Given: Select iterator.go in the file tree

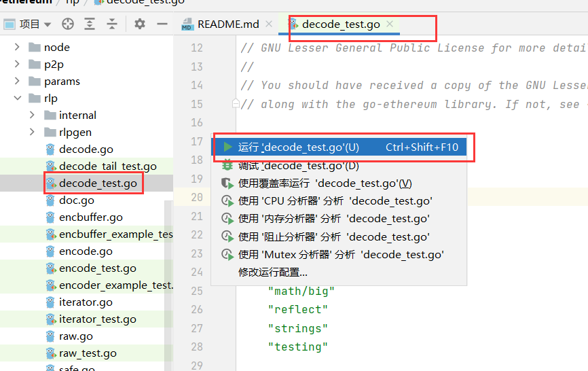Looking at the screenshot, I should pyautogui.click(x=86, y=302).
